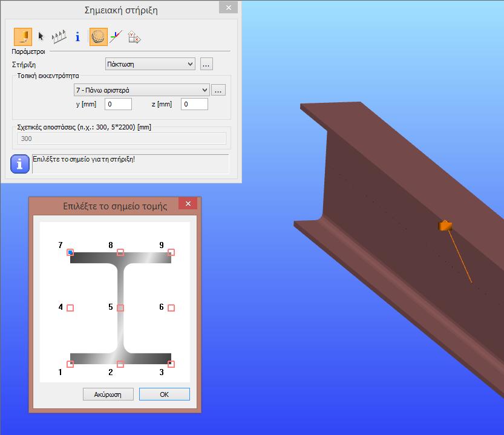504x435 pixels.
Task: Toggle the rendered sphere view icon
Action: tap(99, 37)
